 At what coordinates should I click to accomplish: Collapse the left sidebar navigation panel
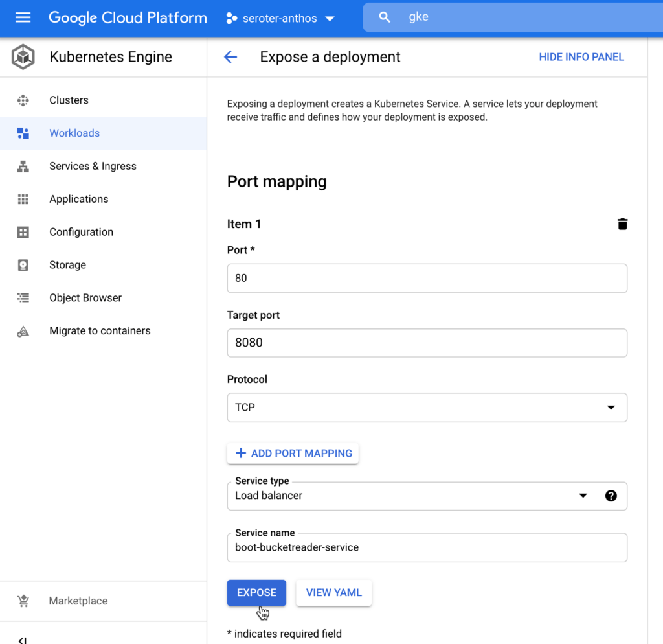(x=23, y=639)
